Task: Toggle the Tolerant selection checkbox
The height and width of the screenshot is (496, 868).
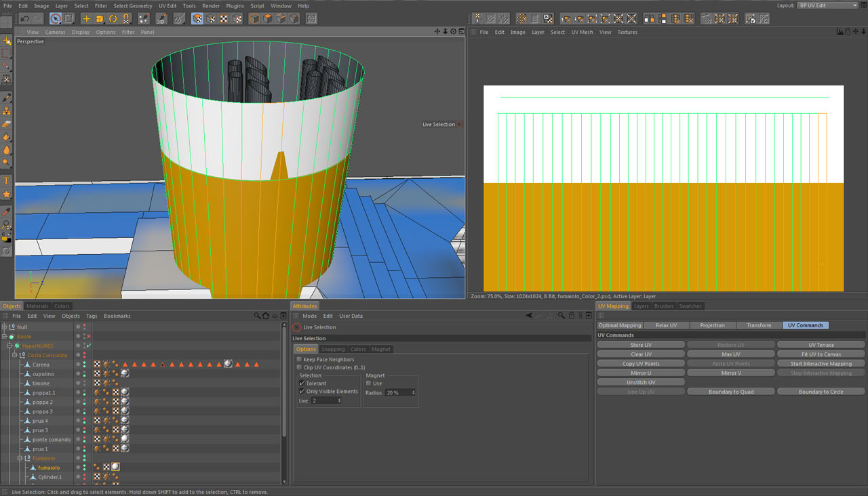Action: click(x=302, y=384)
